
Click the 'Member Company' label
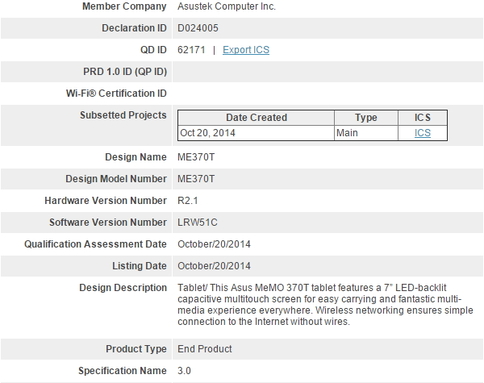[124, 6]
